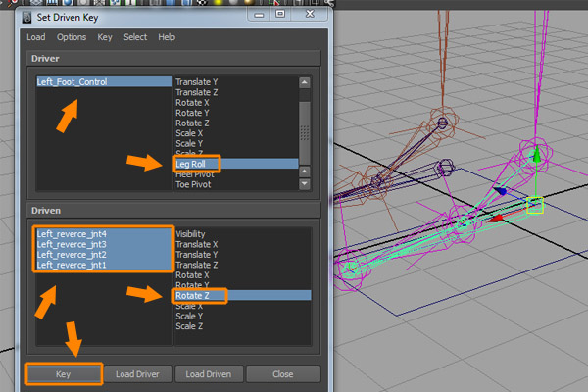
Task: Click the yellow center manipulator handle
Action: coord(534,205)
